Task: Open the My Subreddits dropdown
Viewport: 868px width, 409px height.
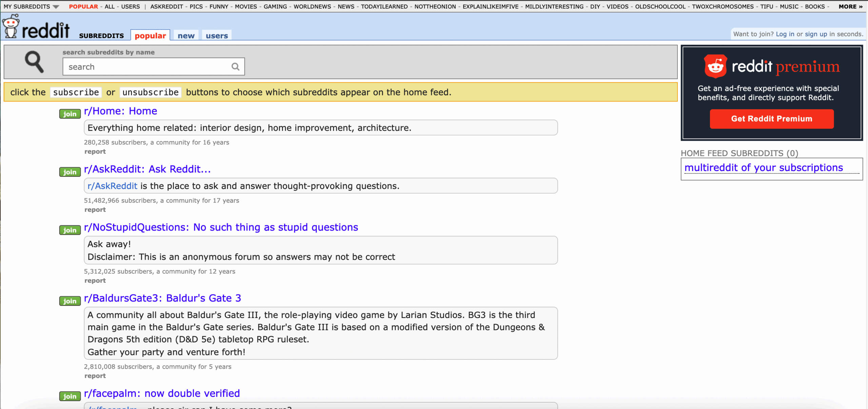Action: pos(31,6)
